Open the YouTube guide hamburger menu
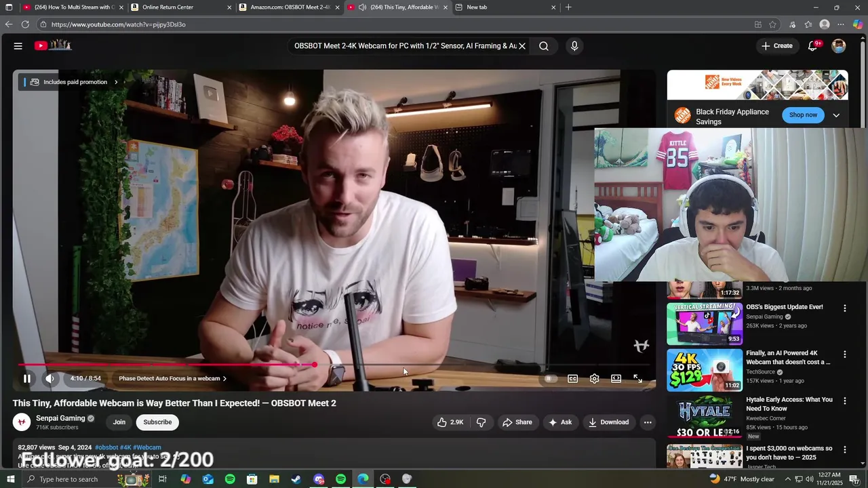This screenshot has width=868, height=488. tap(18, 46)
